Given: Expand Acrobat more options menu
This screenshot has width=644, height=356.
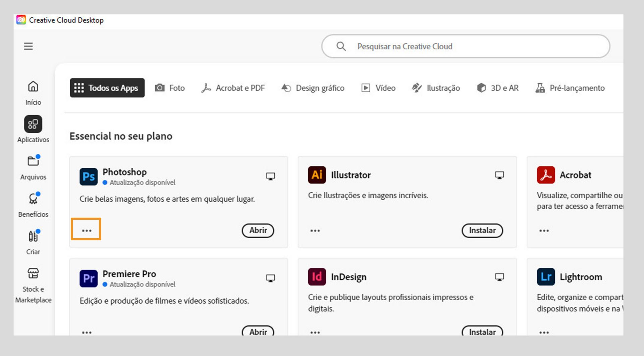Looking at the screenshot, I should 544,231.
